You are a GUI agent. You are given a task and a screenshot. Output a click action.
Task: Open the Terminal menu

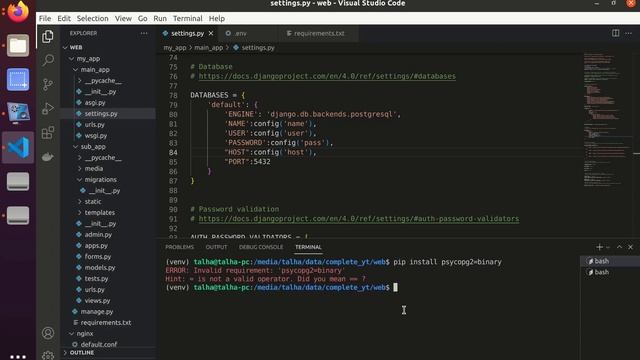click(187, 18)
